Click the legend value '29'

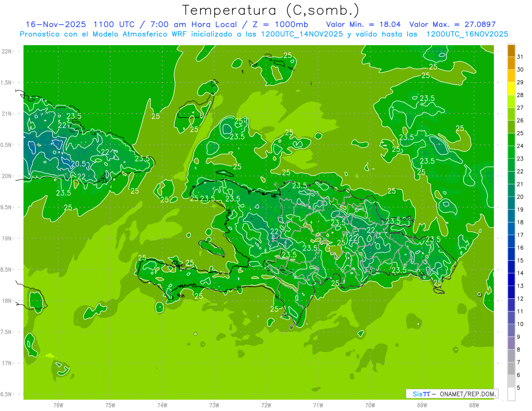coord(520,82)
